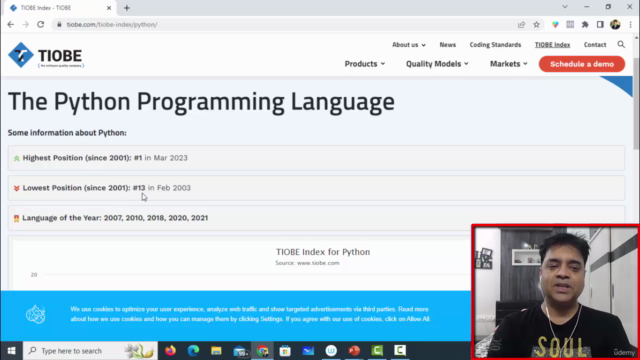Click the browser forward arrow
The image size is (640, 360).
pos(25,24)
